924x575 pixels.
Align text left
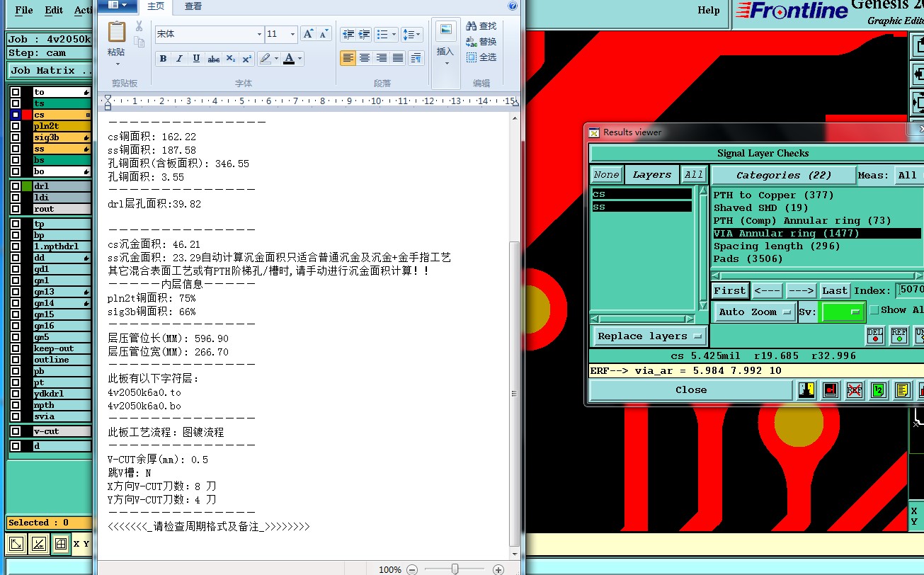pyautogui.click(x=348, y=58)
